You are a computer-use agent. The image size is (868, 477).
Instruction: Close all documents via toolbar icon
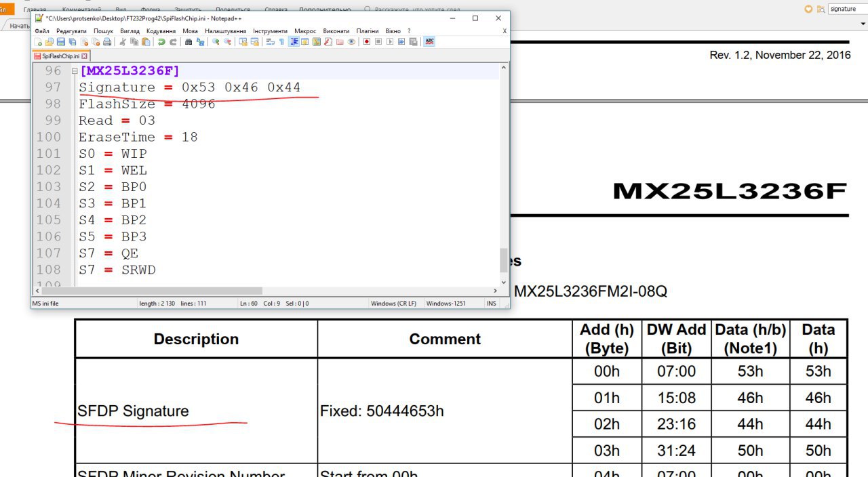pos(96,42)
